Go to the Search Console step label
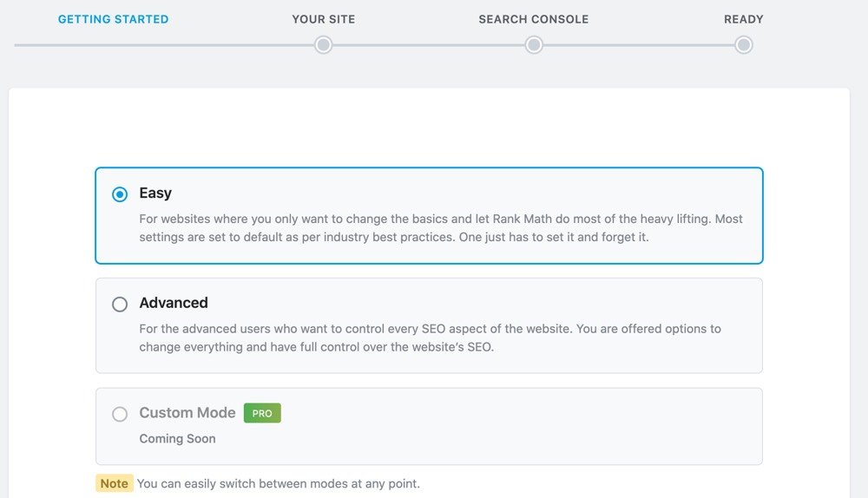The image size is (868, 498). [x=534, y=19]
